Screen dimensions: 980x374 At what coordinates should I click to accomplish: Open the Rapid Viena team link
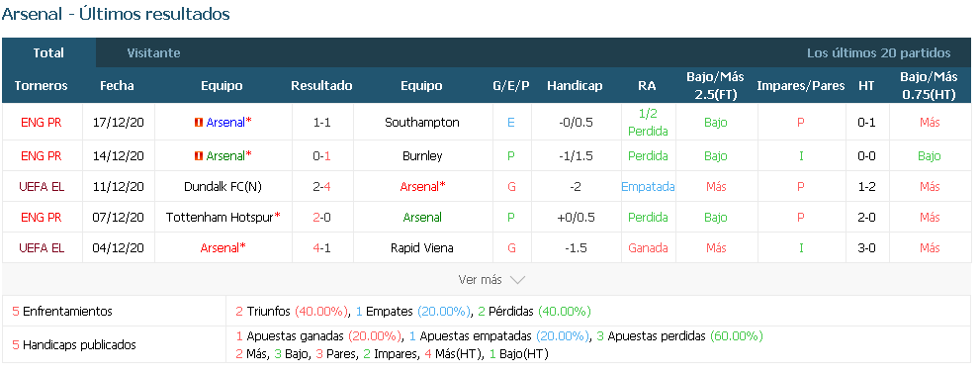(422, 247)
